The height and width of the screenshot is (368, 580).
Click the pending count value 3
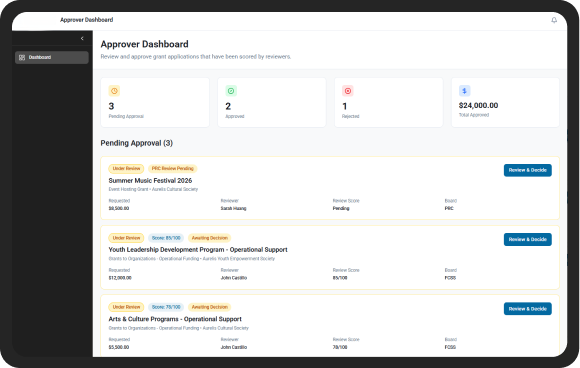click(111, 107)
